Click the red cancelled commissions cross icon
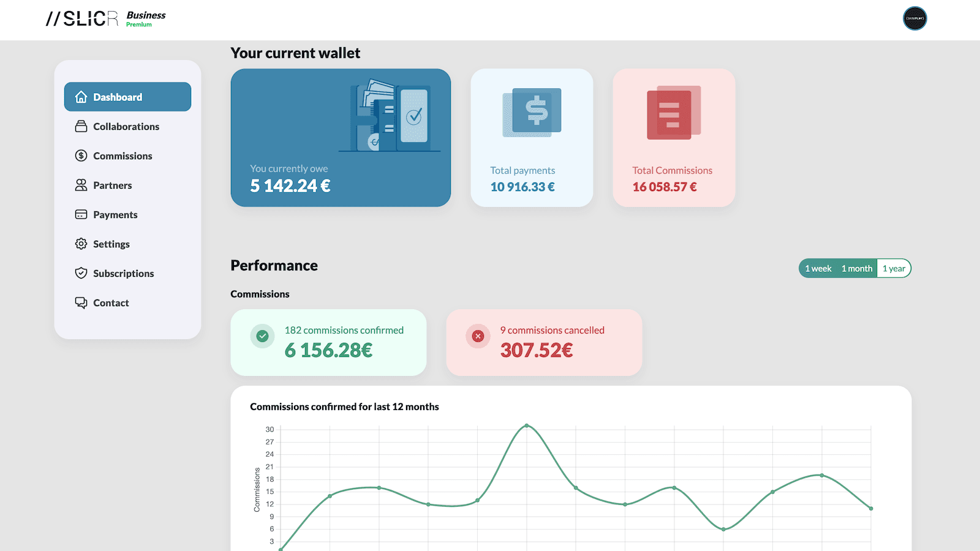This screenshot has height=551, width=980. 478,335
